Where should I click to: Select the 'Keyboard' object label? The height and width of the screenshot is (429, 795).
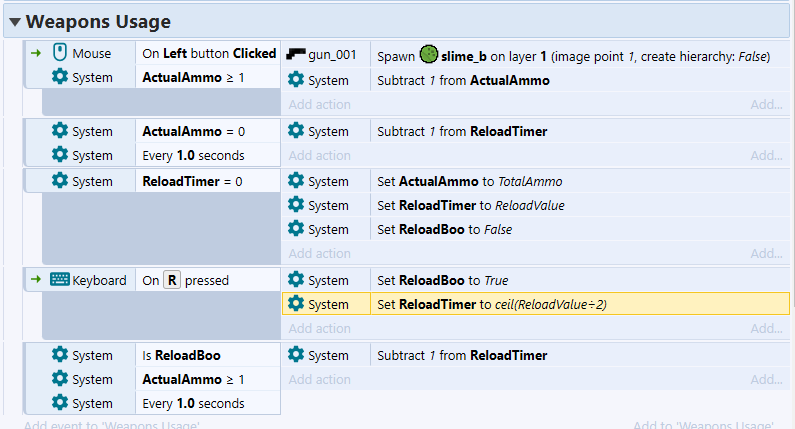[x=99, y=280]
